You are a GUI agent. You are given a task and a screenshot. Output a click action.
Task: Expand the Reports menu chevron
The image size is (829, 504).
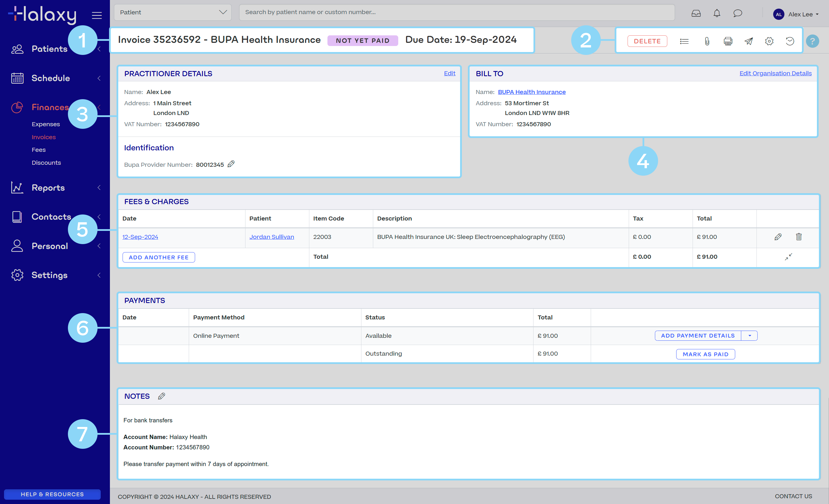point(99,188)
